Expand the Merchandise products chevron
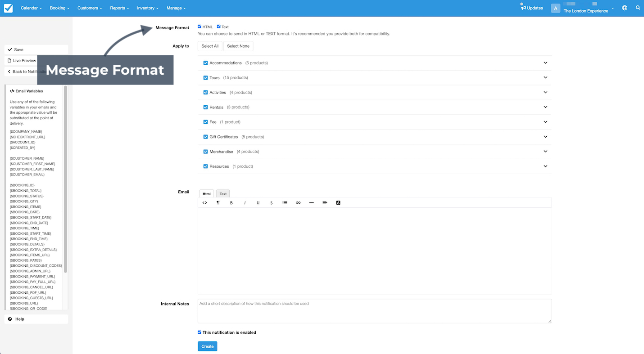644x354 pixels. 545,152
